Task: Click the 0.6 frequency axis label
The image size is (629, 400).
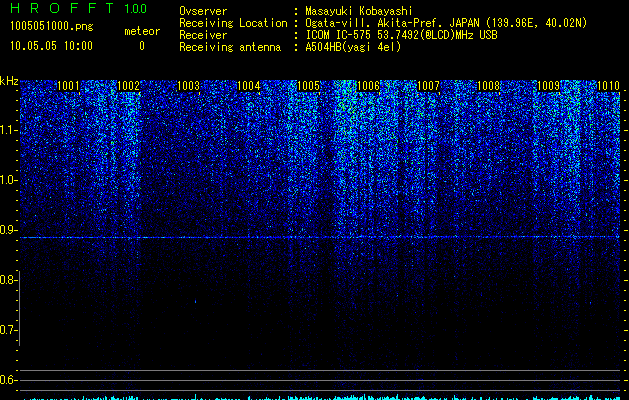Action: [x=8, y=380]
